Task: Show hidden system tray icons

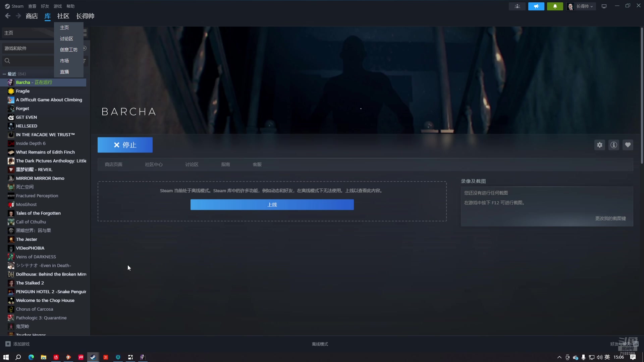Action: (559, 357)
